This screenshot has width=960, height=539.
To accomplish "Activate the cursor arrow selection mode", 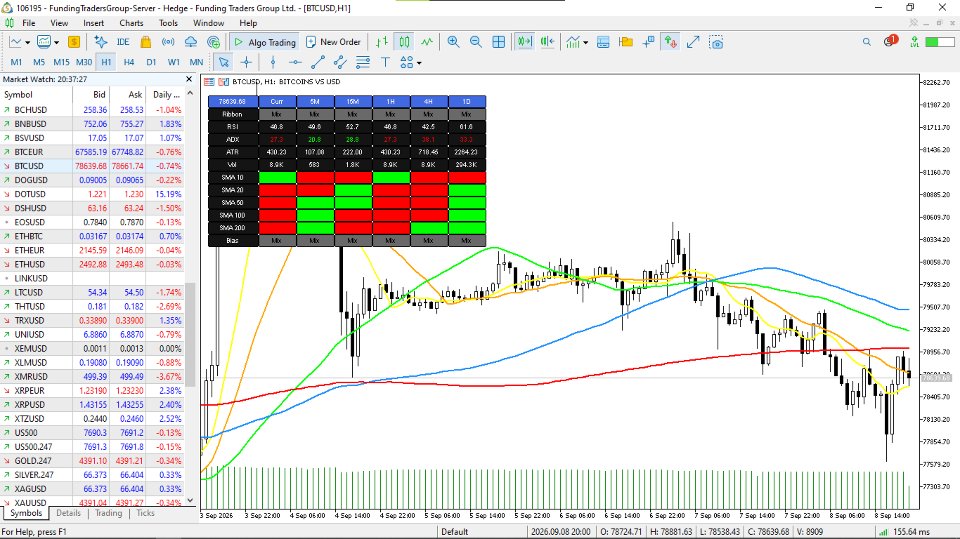I will (x=223, y=62).
